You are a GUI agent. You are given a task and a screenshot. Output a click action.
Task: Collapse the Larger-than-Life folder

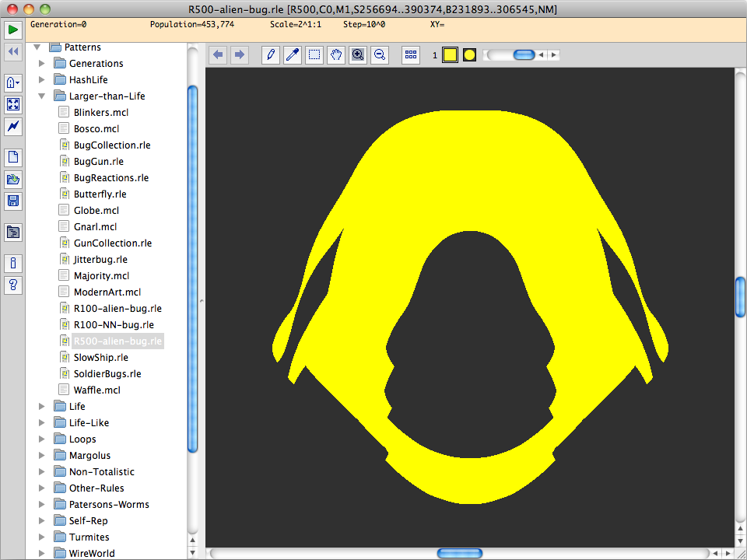(x=42, y=96)
